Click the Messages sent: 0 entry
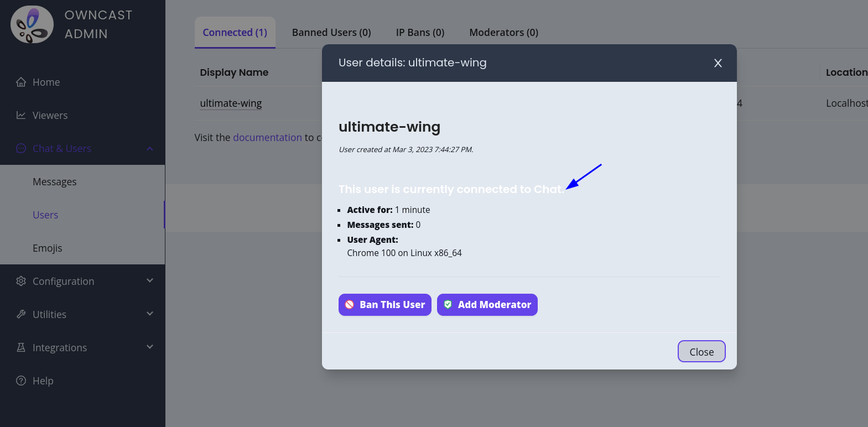The image size is (868, 427). click(x=384, y=225)
